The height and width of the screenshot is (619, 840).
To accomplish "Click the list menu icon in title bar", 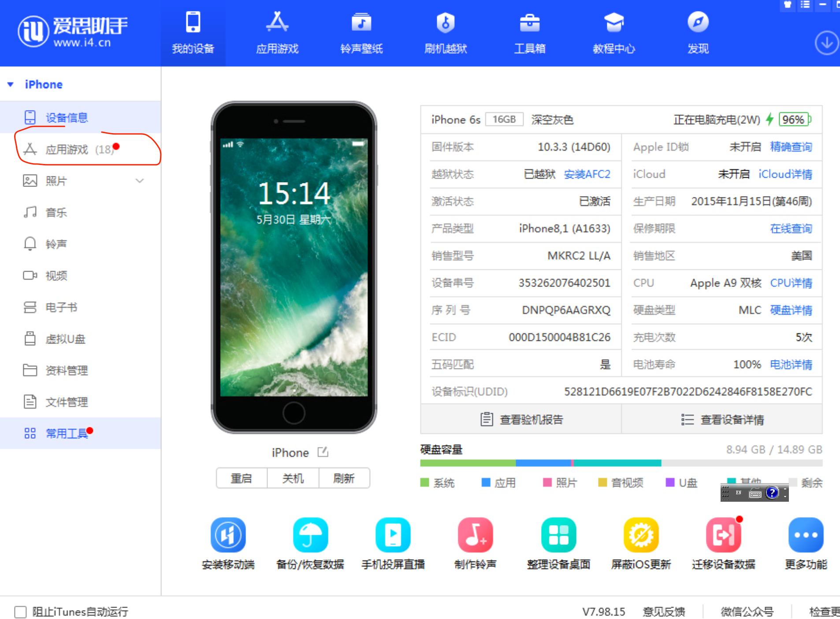I will tap(805, 5).
